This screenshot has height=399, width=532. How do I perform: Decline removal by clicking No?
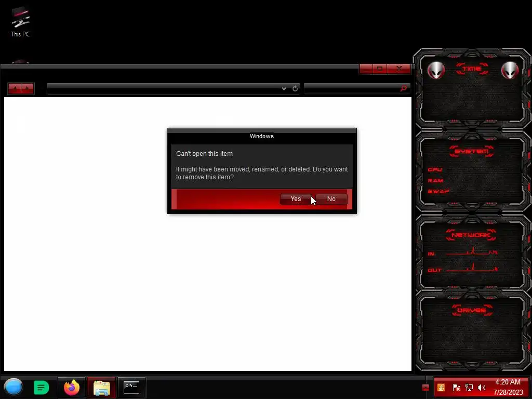pos(331,199)
